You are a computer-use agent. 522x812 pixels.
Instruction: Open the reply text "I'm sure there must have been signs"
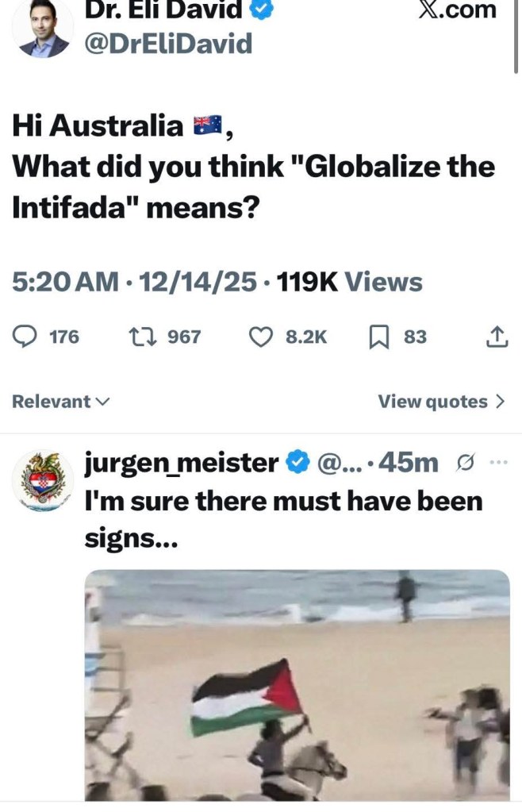coord(283,520)
